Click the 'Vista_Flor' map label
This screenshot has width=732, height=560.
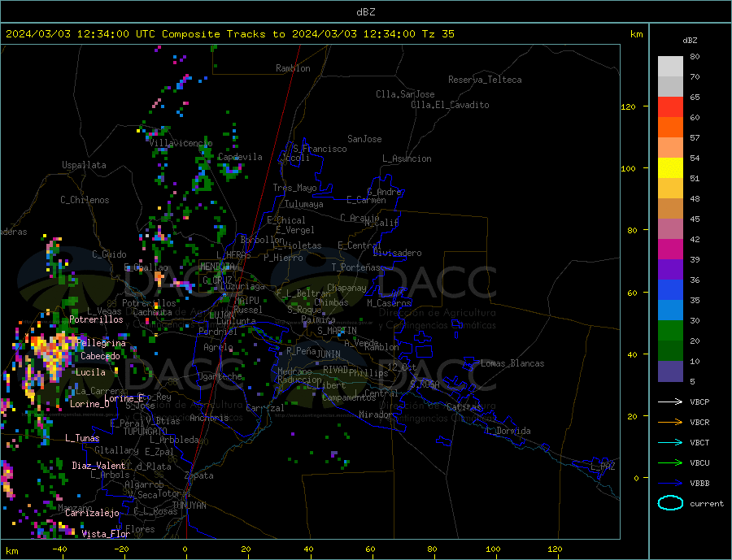pos(106,534)
